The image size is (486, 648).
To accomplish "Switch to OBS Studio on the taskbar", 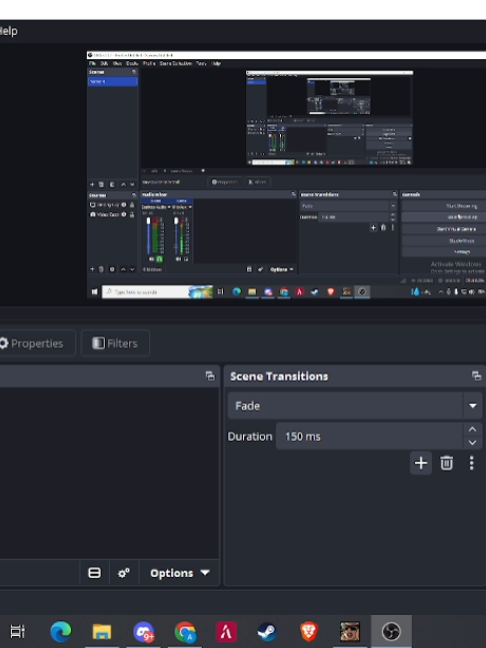I will [391, 631].
